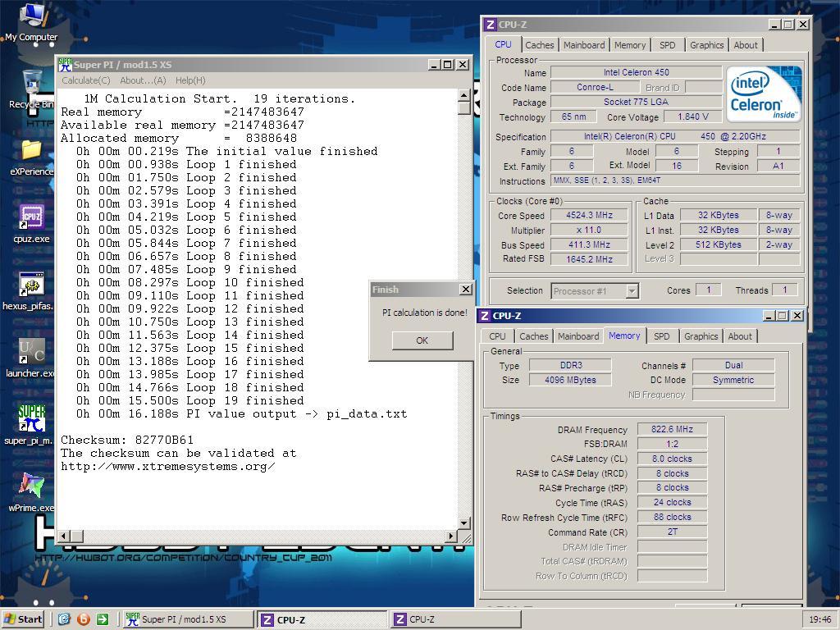Click the Checksum: 82770B61 line
Viewport: 840px width, 630px height.
tap(127, 440)
